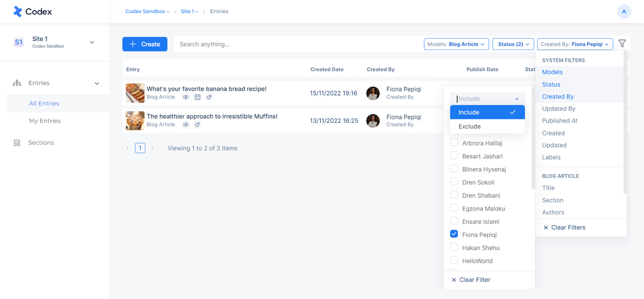Check the Dren Sokoli checkbox

[454, 181]
